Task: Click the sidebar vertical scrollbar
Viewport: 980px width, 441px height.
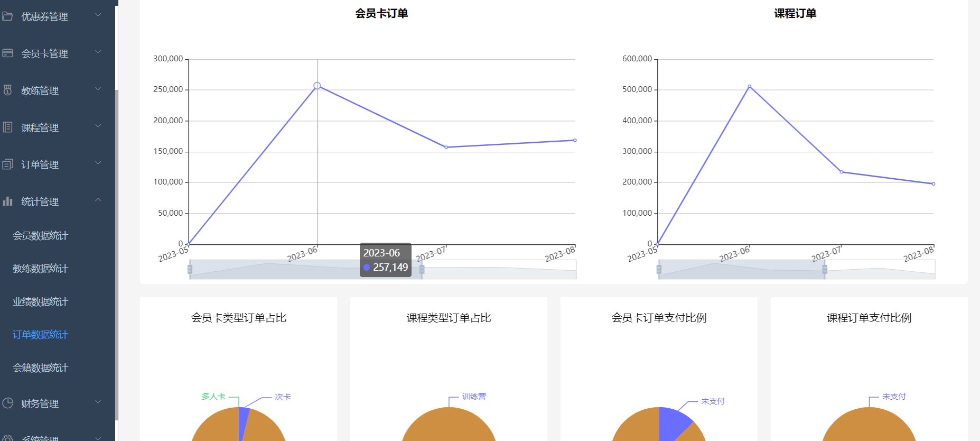Action: click(117, 254)
